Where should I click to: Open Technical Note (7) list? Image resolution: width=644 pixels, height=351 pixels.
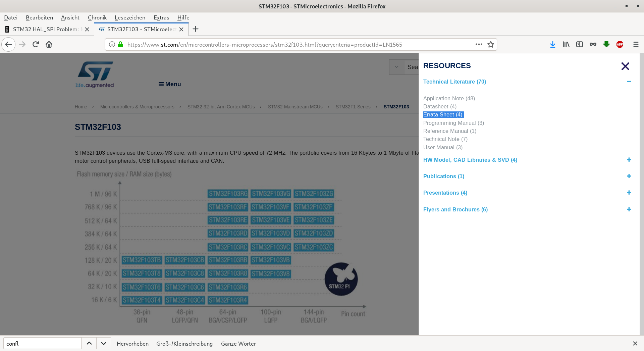tap(445, 139)
